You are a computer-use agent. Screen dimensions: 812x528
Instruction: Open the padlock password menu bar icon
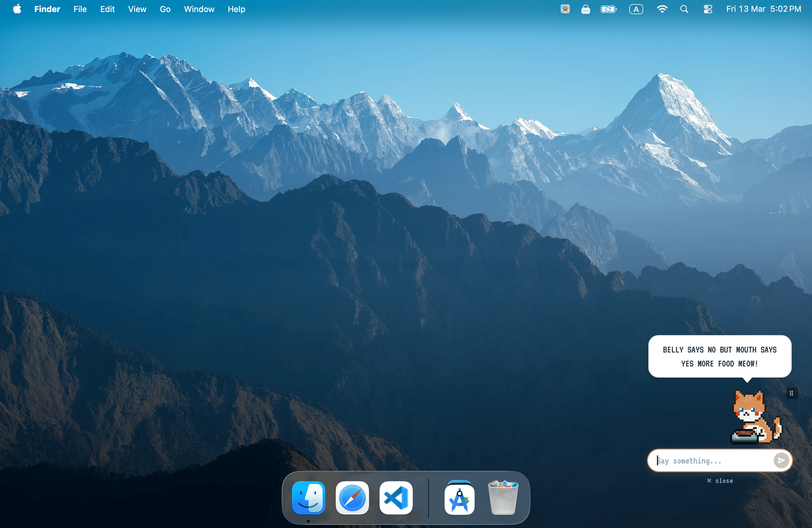586,9
